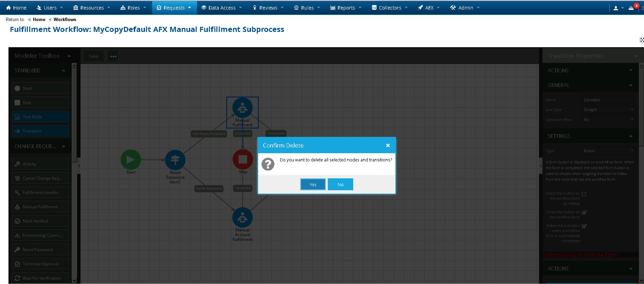644x284 pixels.
Task: Click No to cancel deletion
Action: pyautogui.click(x=340, y=184)
